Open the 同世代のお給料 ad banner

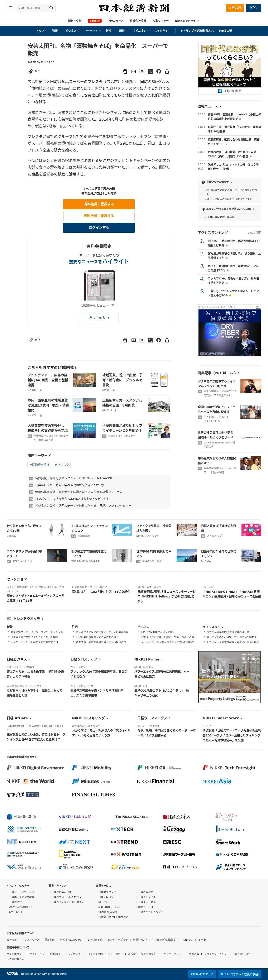click(x=230, y=68)
